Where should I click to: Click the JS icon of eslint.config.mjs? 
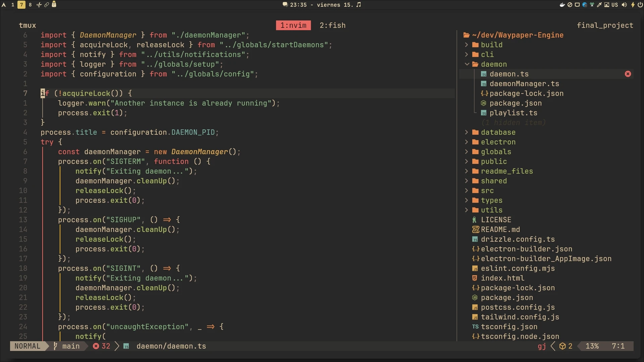click(475, 268)
